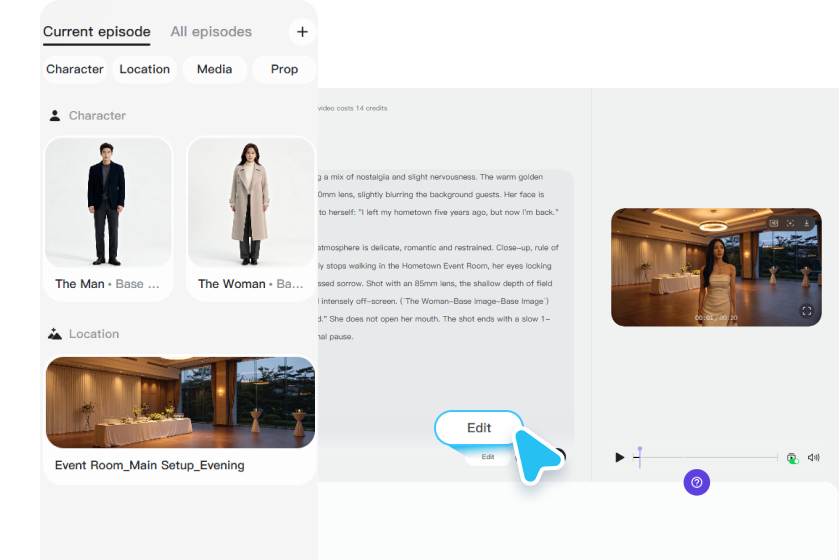
Task: Click the 4K upscale icon on video
Action: [x=774, y=223]
